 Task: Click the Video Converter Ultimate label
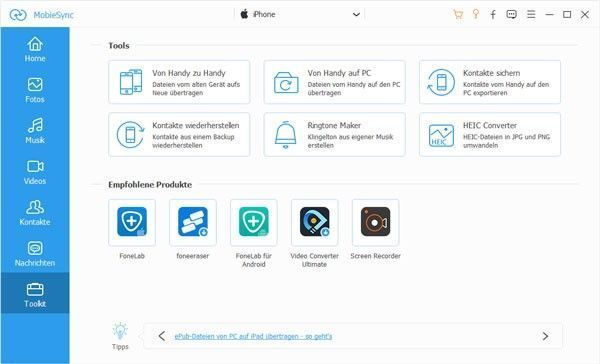[x=315, y=260]
